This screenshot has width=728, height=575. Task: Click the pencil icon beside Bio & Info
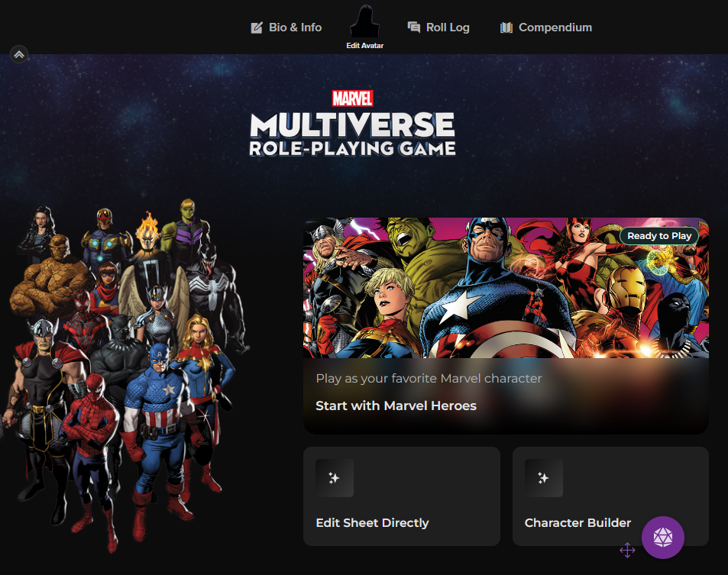tap(257, 27)
